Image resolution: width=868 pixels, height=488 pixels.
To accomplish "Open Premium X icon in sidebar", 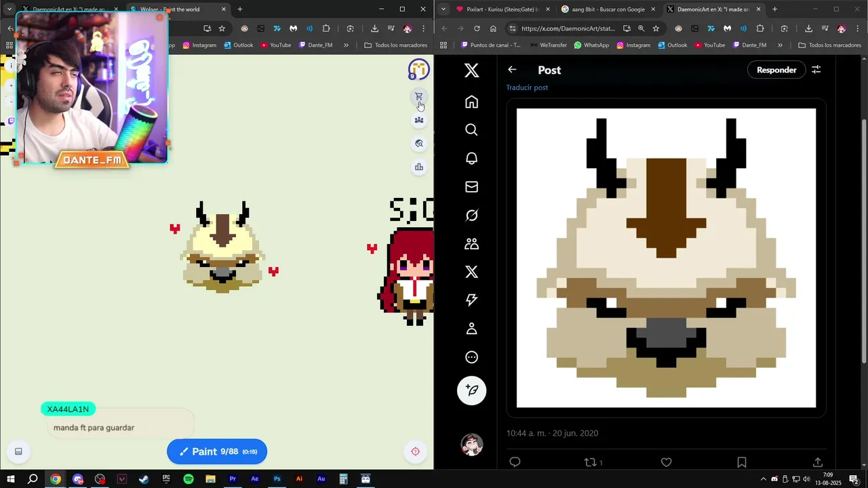I will (471, 272).
